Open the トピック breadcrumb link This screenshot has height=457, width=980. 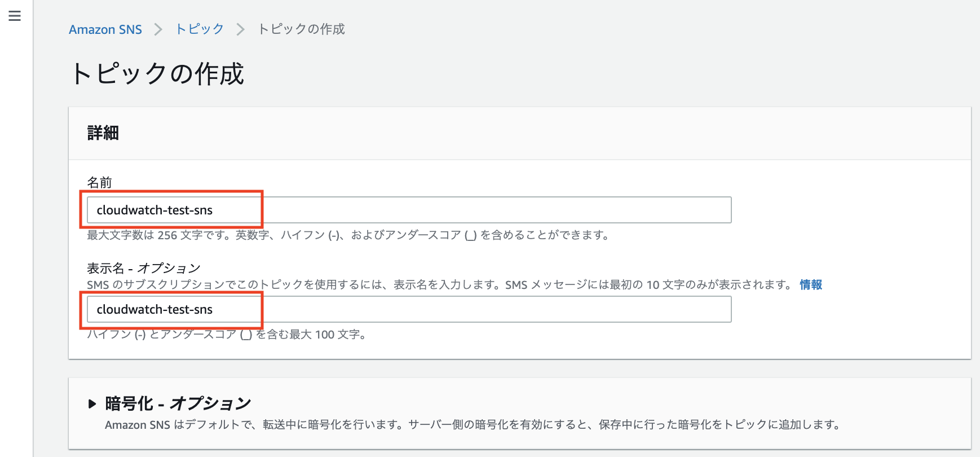click(199, 29)
